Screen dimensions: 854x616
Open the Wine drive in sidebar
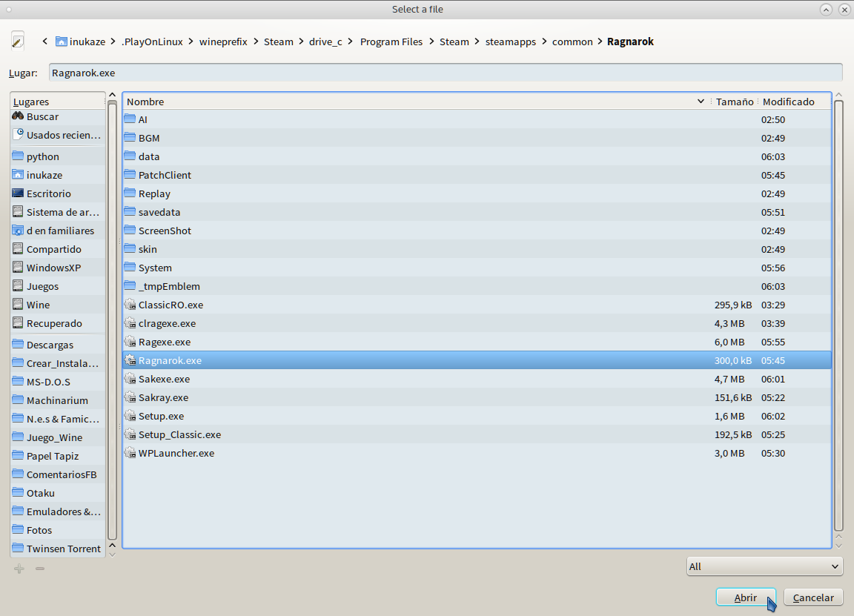point(58,305)
